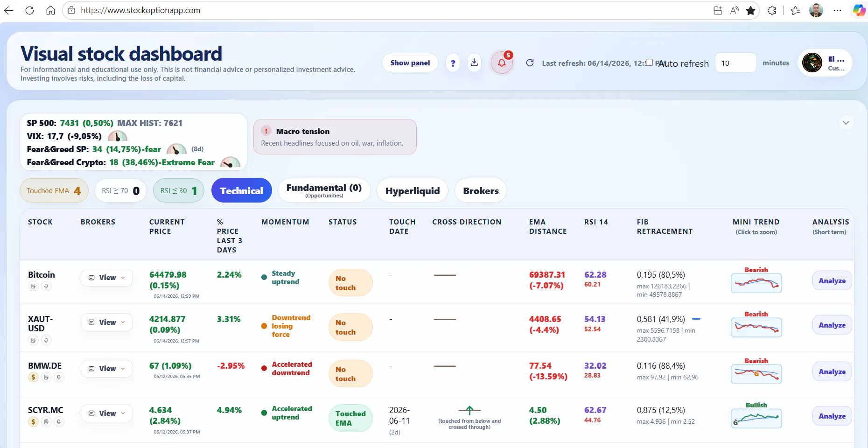The width and height of the screenshot is (868, 448).
Task: Open the Macro tension alert card
Action: tap(335, 137)
